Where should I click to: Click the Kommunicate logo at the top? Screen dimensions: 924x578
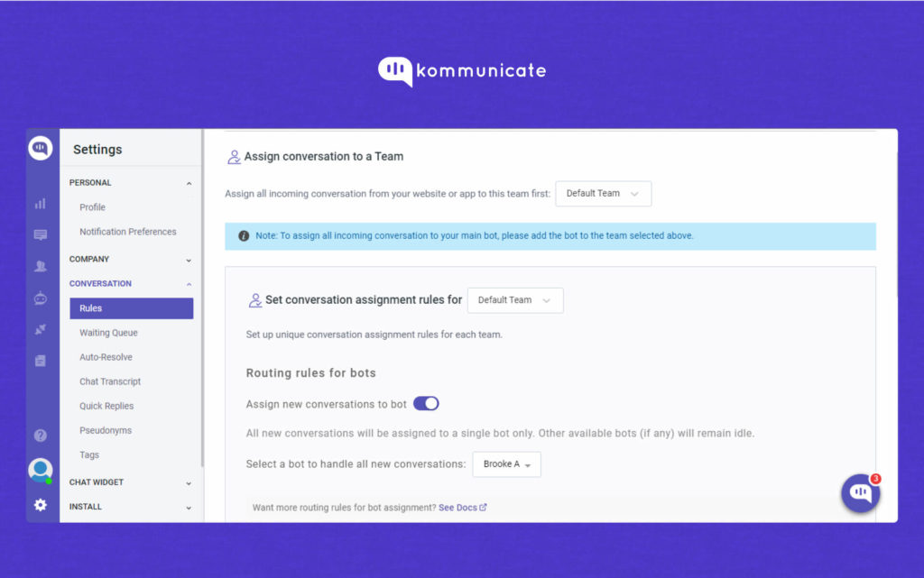tap(461, 70)
